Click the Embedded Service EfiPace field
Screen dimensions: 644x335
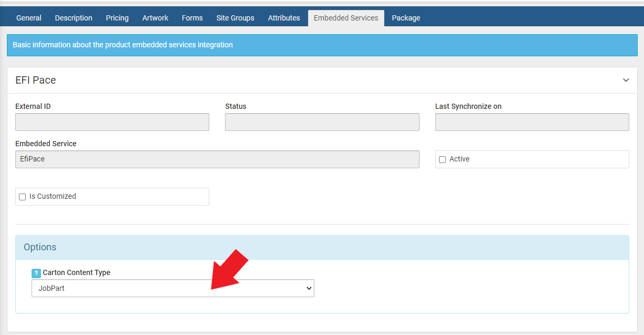pyautogui.click(x=217, y=159)
